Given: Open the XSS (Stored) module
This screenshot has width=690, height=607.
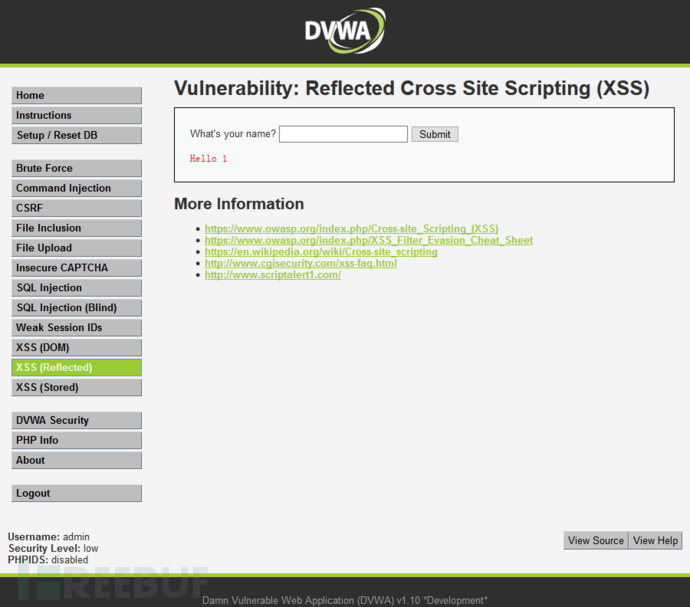Looking at the screenshot, I should pos(77,387).
